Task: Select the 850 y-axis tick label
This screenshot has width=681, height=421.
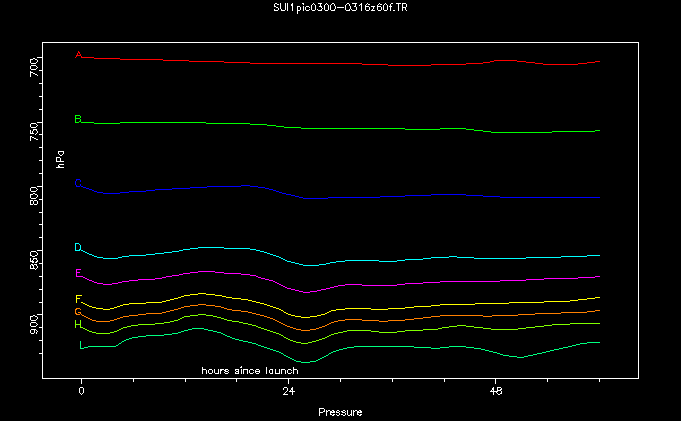Action: (x=61, y=261)
